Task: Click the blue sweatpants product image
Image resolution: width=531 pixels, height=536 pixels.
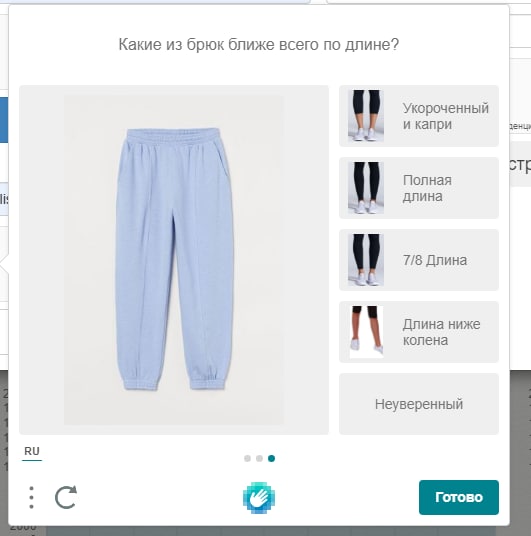Action: pyautogui.click(x=174, y=260)
